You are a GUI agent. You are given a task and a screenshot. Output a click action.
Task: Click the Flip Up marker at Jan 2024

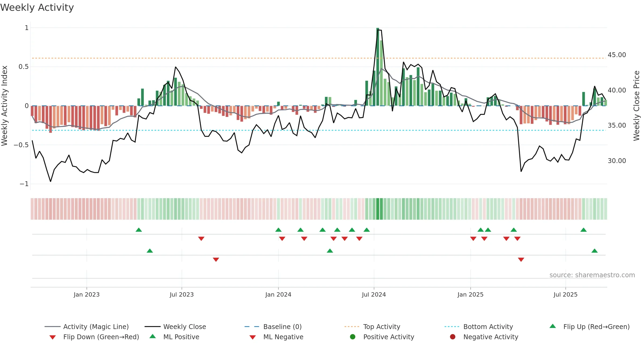tap(279, 230)
